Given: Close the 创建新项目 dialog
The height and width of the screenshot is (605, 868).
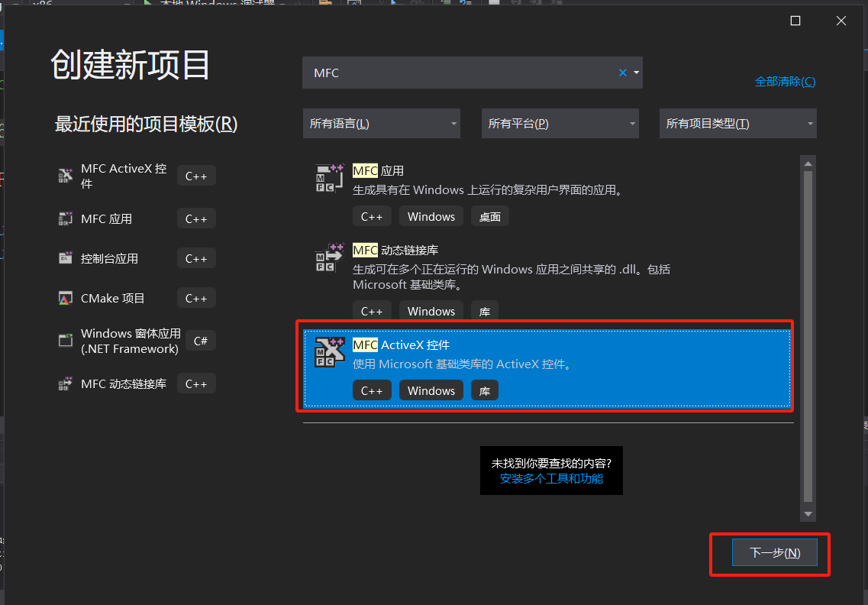Looking at the screenshot, I should pyautogui.click(x=841, y=21).
